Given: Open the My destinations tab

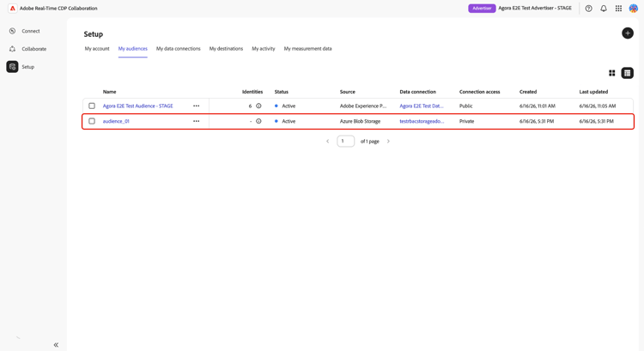Looking at the screenshot, I should (x=226, y=48).
